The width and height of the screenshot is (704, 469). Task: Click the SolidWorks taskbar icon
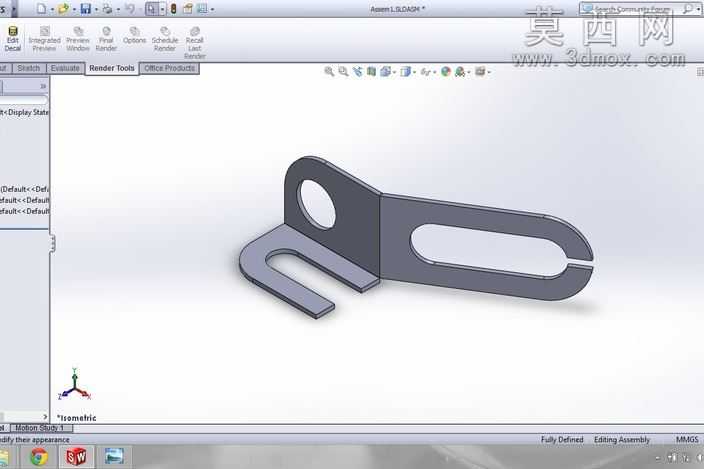76,457
